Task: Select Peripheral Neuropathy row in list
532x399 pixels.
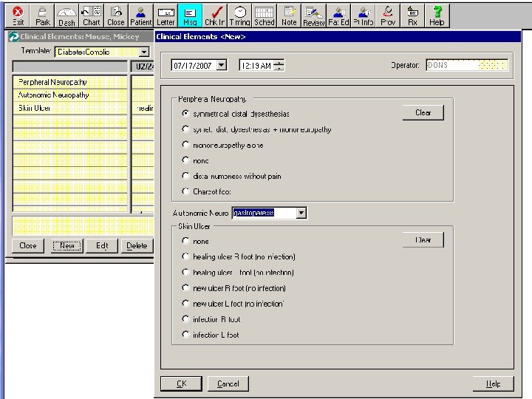Action: [x=70, y=82]
